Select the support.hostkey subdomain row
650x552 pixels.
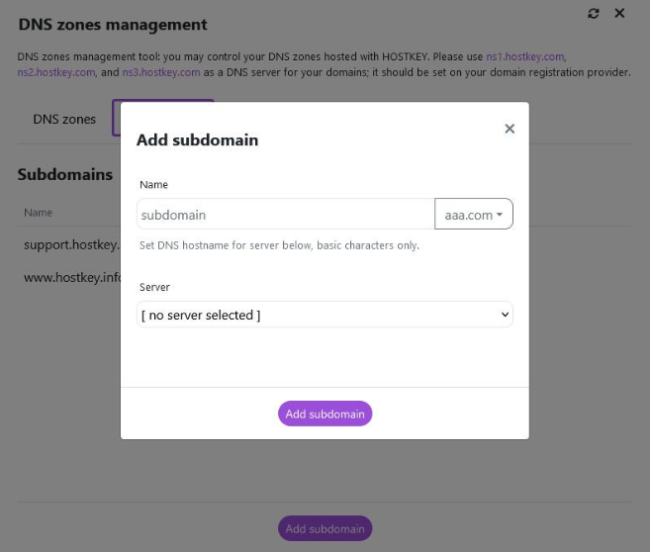point(71,245)
